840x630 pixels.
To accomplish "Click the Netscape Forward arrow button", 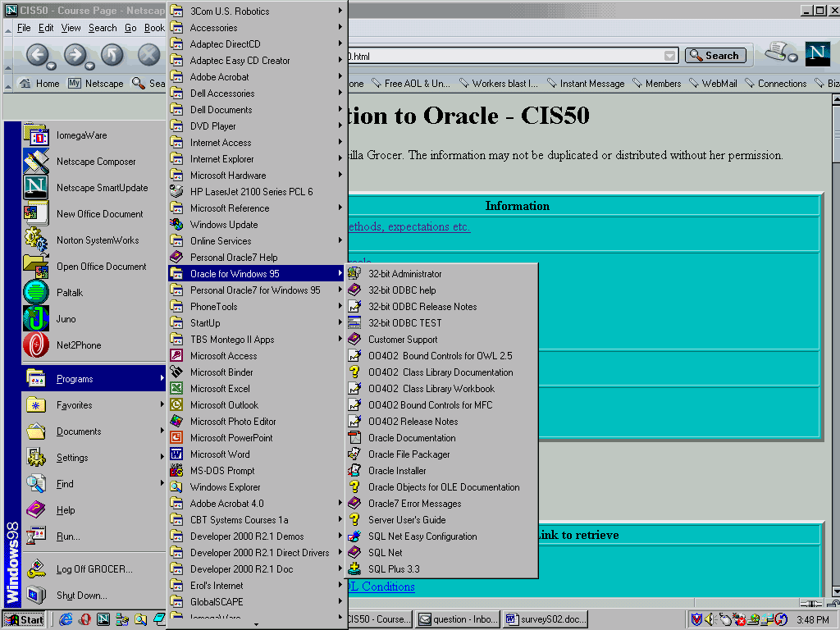I will click(x=75, y=55).
